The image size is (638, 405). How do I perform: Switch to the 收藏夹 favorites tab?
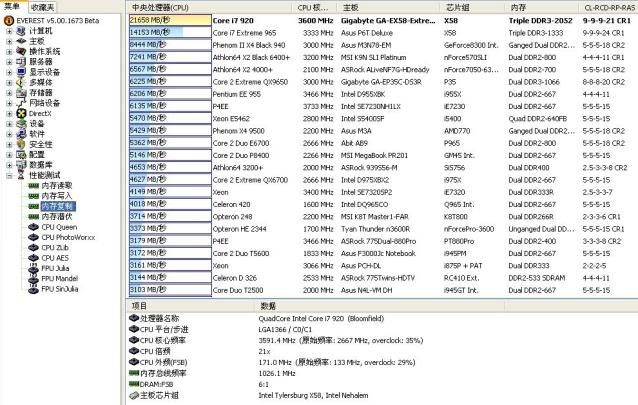(42, 6)
